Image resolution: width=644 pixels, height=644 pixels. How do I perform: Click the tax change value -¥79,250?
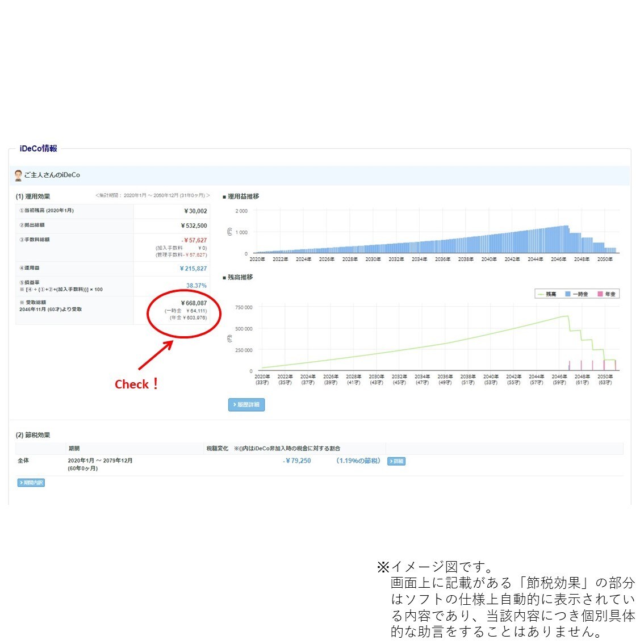tap(296, 461)
